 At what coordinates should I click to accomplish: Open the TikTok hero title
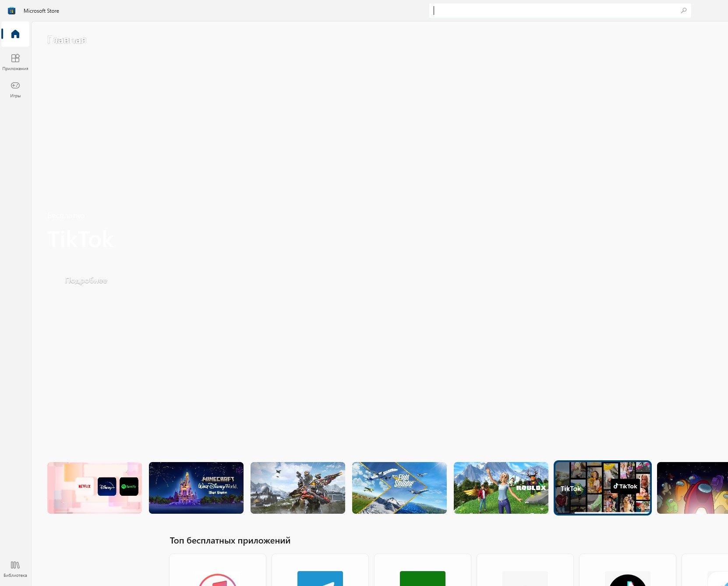[81, 239]
